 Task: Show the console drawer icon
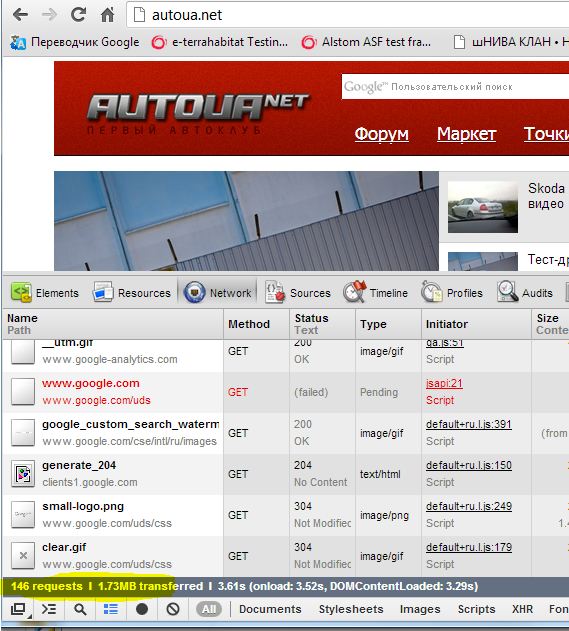[49, 609]
